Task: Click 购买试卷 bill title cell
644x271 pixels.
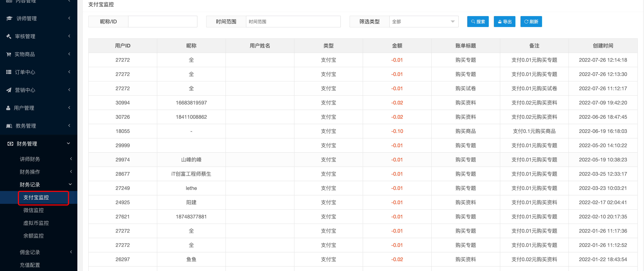Action: (466, 88)
